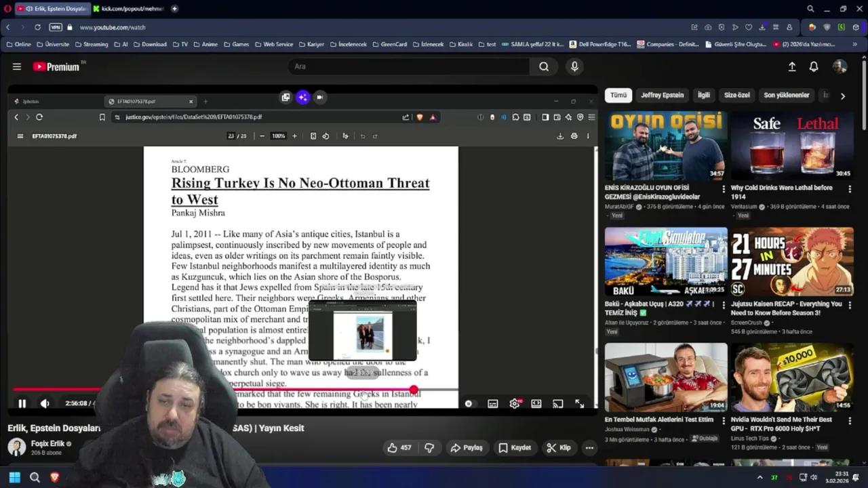Start YouTube voice search microphone
868x488 pixels.
click(x=574, y=66)
